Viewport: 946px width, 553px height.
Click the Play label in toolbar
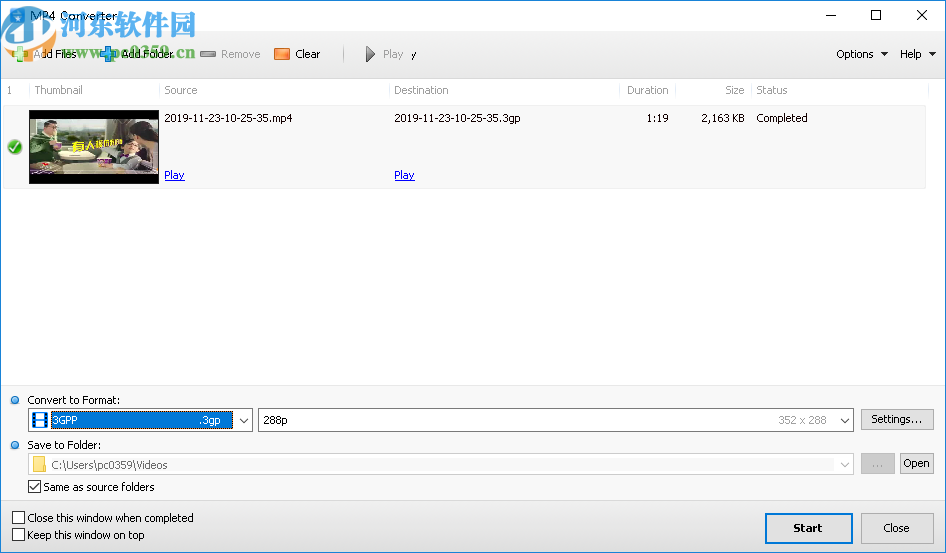click(393, 54)
